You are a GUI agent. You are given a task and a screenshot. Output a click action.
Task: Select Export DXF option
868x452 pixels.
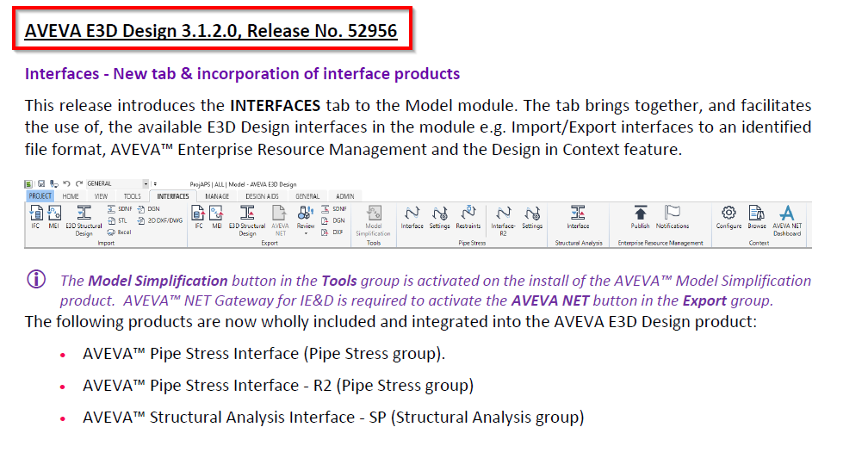tap(332, 232)
